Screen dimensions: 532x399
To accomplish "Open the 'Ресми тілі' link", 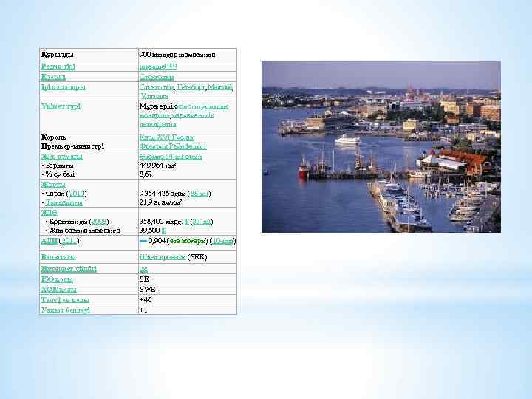I will click(58, 66).
